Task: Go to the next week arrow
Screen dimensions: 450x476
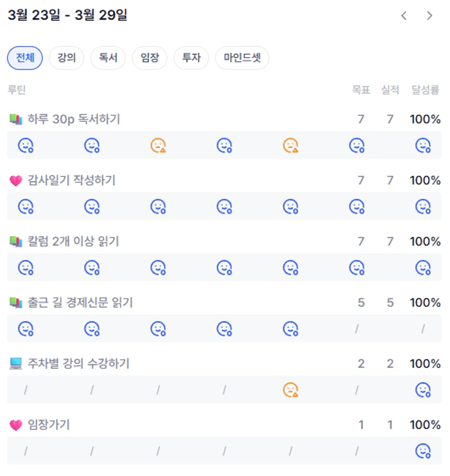Action: (x=429, y=16)
